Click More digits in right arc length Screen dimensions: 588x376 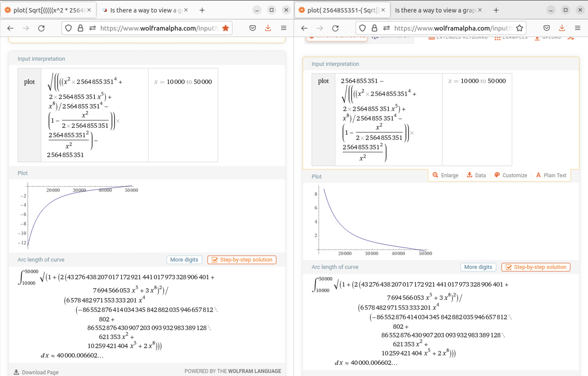(x=478, y=267)
